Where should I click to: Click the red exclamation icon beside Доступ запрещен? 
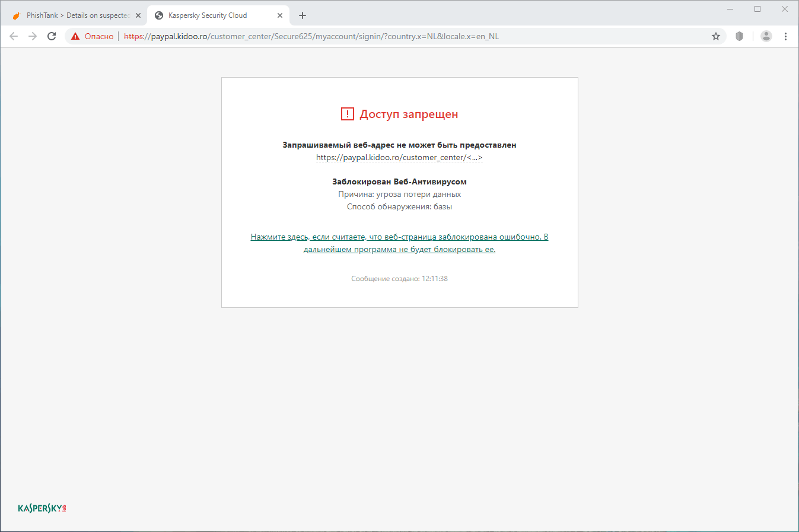pyautogui.click(x=348, y=114)
